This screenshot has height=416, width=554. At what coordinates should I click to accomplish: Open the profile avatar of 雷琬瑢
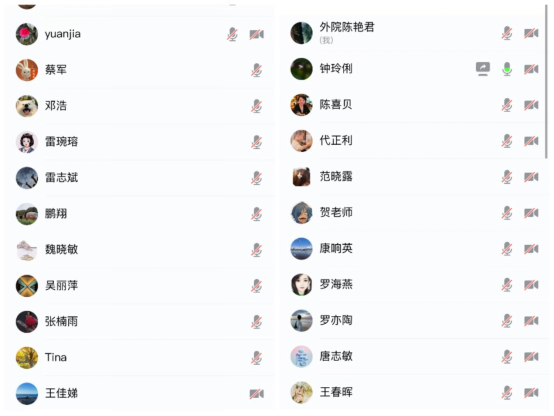pos(27,142)
